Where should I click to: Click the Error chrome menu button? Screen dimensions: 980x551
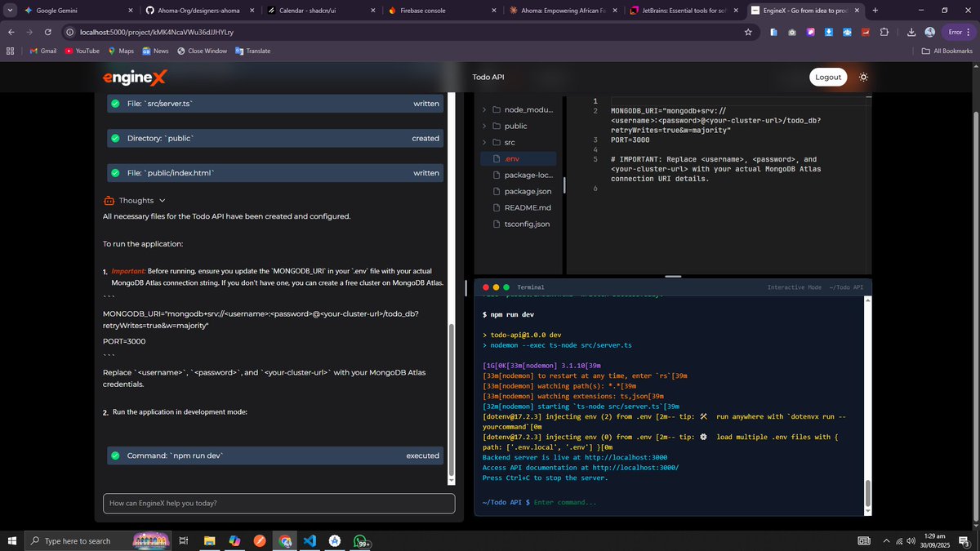click(x=958, y=32)
